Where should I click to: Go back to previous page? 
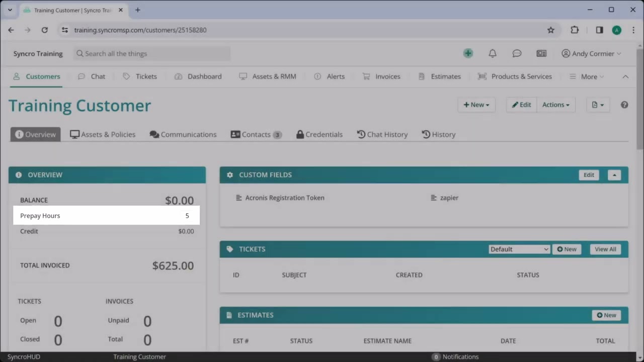tap(11, 30)
